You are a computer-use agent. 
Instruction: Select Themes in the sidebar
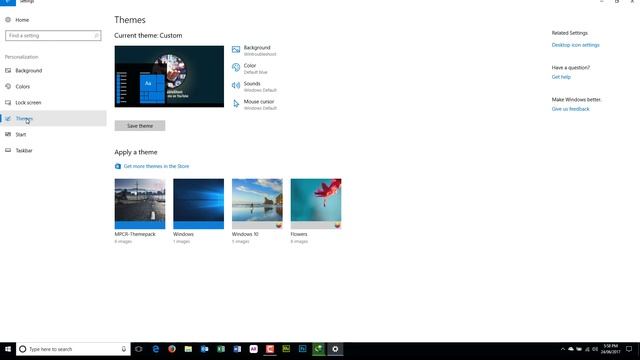pyautogui.click(x=53, y=118)
